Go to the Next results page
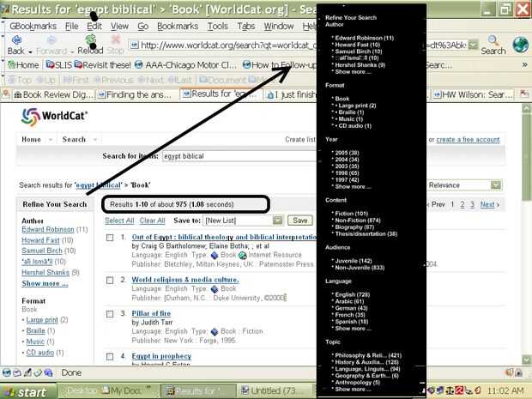The width and height of the screenshot is (532, 399). tap(487, 204)
